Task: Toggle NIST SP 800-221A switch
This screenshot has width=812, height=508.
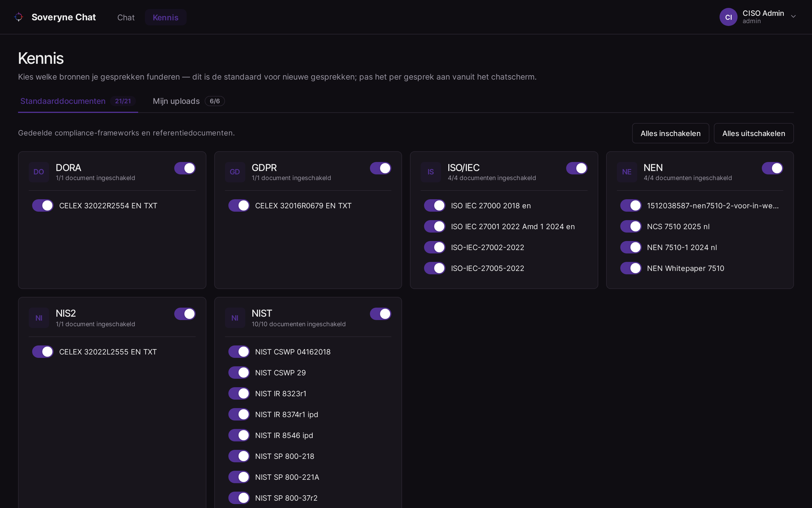Action: [239, 477]
